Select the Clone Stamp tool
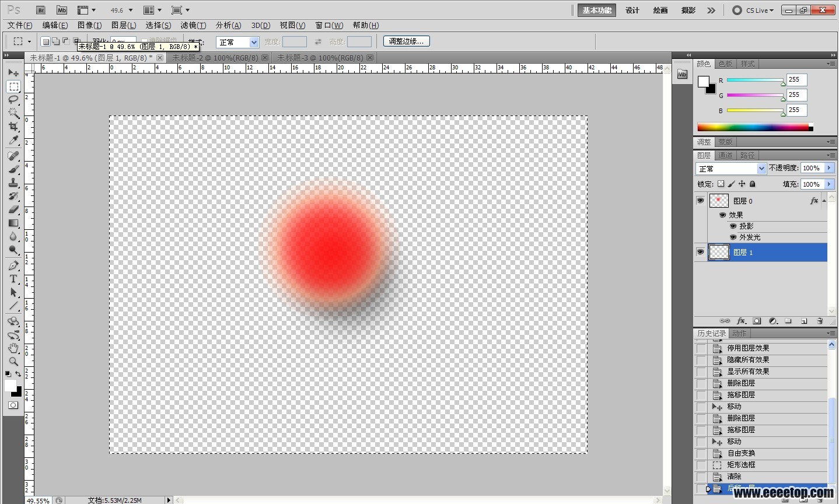This screenshot has height=504, width=839. pyautogui.click(x=13, y=183)
